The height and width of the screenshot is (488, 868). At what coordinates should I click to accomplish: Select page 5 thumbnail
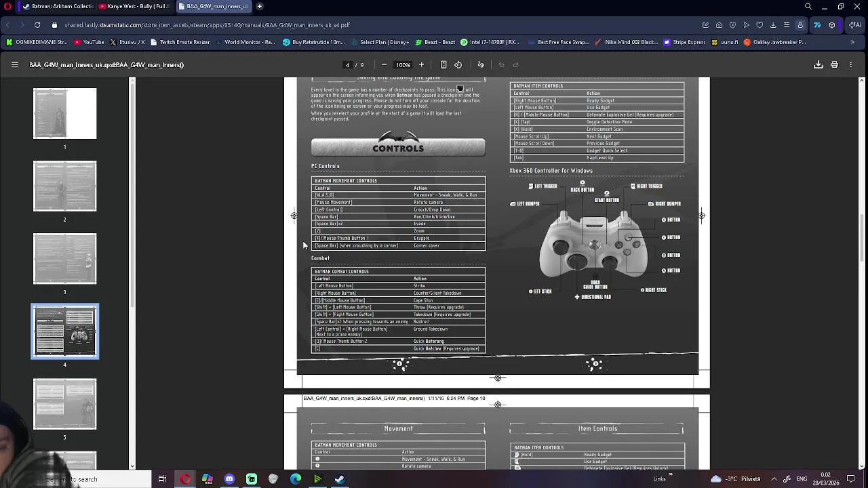(x=65, y=404)
